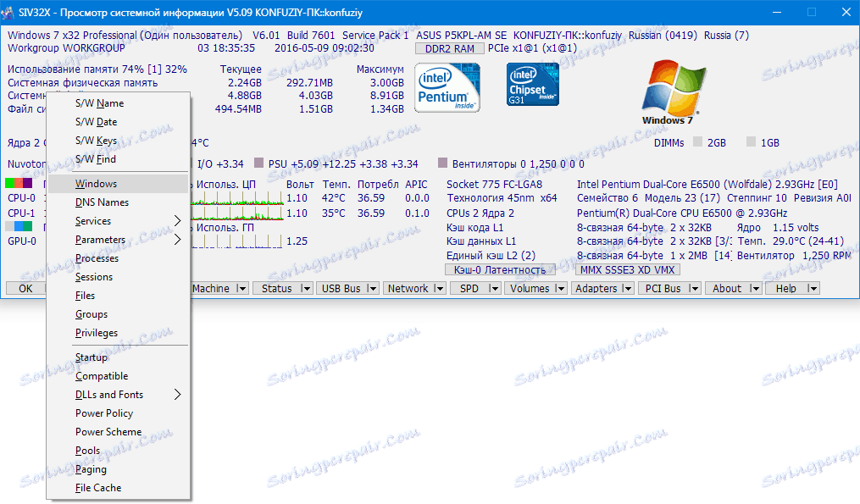This screenshot has width=860, height=504.
Task: Click the purple CPU legend swatch
Action: tap(27, 183)
